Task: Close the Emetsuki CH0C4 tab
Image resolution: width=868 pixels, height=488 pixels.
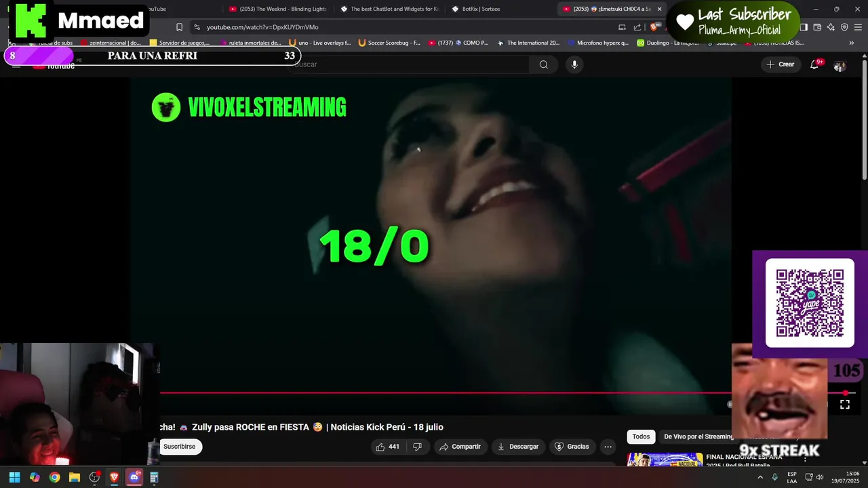Action: (659, 9)
